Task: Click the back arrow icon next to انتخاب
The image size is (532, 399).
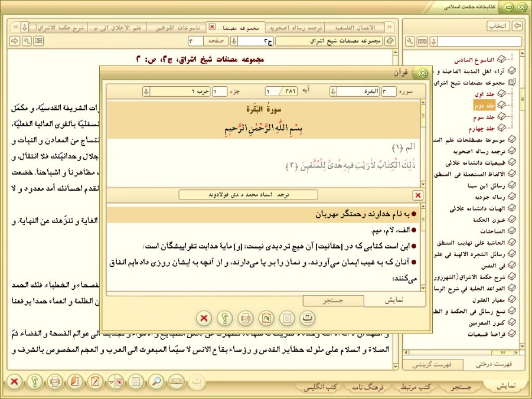Action: [x=517, y=26]
